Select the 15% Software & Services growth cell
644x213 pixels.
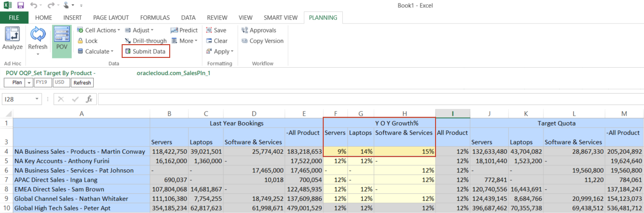[x=404, y=152]
